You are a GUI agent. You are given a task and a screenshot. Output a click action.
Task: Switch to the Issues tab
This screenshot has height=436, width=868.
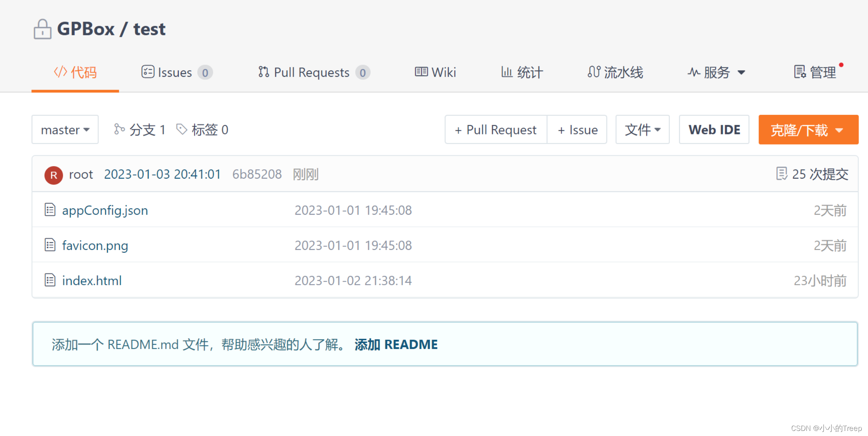(176, 72)
